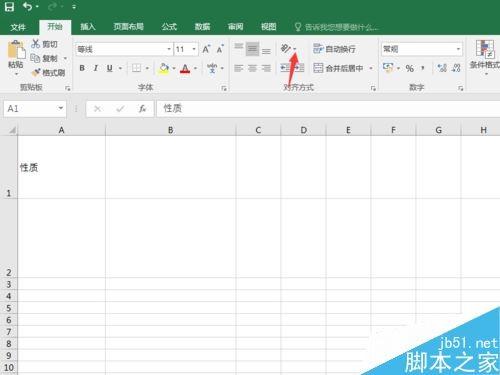Undo the last action
The width and height of the screenshot is (500, 375).
(x=27, y=7)
